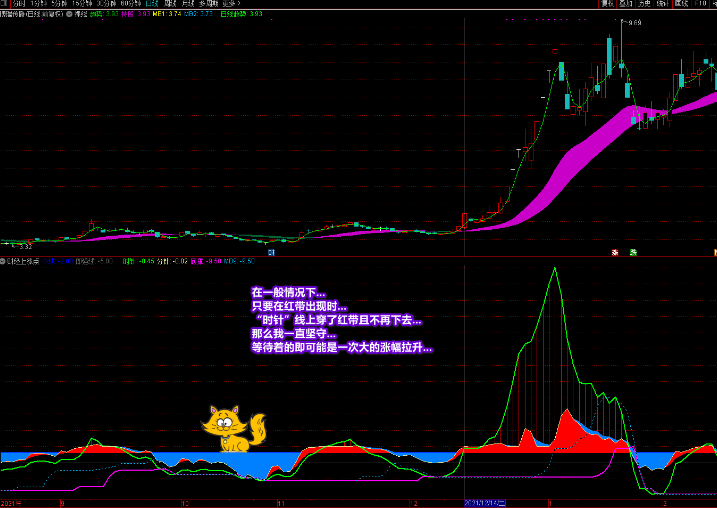
Task: Click the top-left corner menu icon
Action: coord(5,4)
